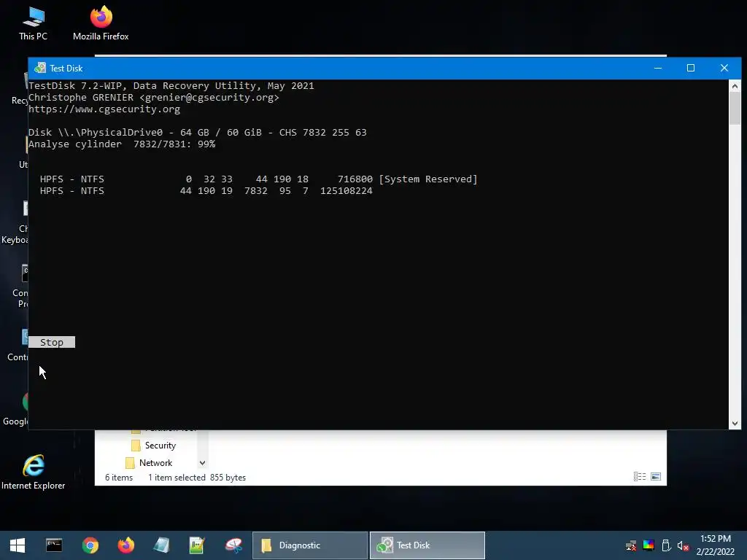Click the Disk PhysicalDrive0 information line
Screen dimensions: 747x560
(198, 133)
